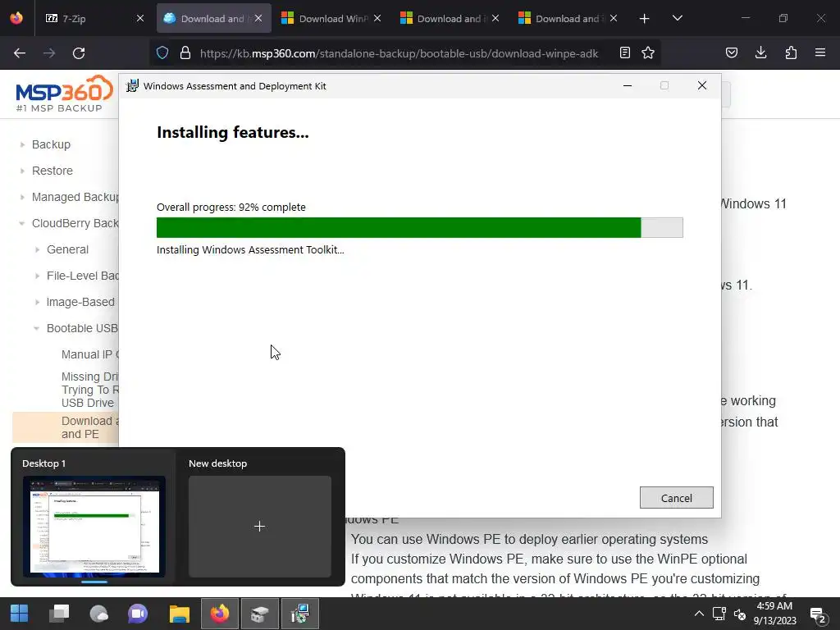
Task: Select the active MSP360 Download tab
Action: 214,18
